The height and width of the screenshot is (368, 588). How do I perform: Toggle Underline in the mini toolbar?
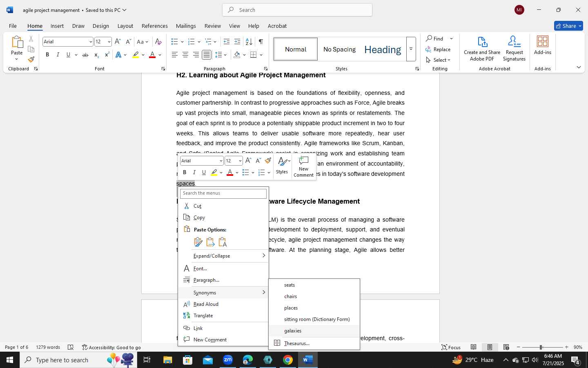click(x=204, y=173)
